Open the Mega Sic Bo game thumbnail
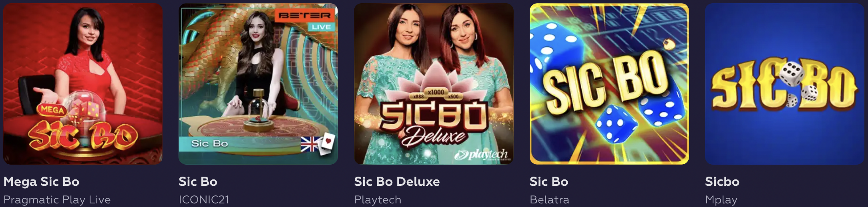 point(83,84)
